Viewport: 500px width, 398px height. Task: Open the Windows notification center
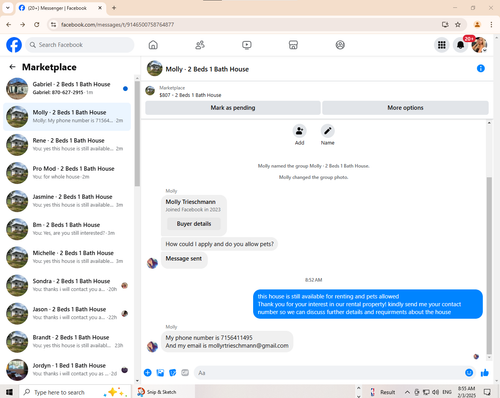tap(487, 392)
